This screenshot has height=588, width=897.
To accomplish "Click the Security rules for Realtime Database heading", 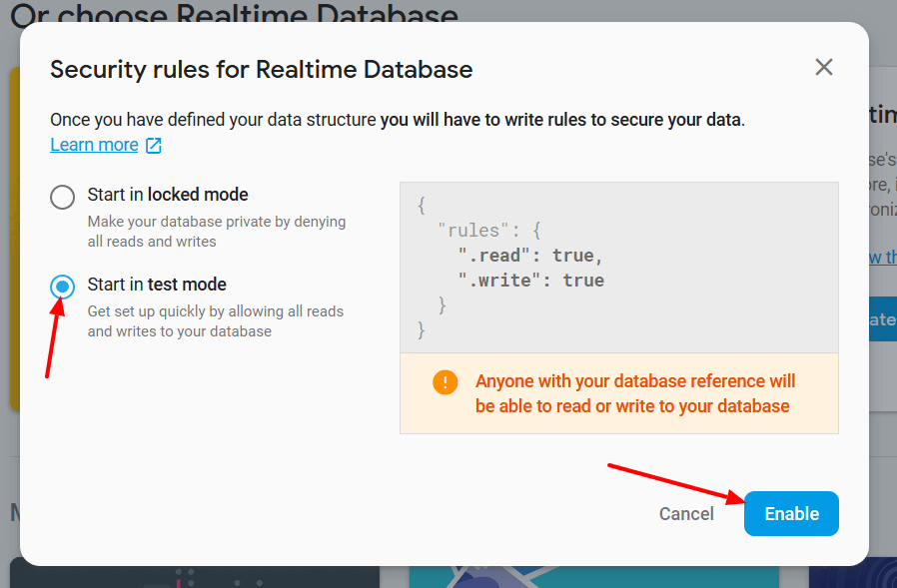I will click(262, 70).
